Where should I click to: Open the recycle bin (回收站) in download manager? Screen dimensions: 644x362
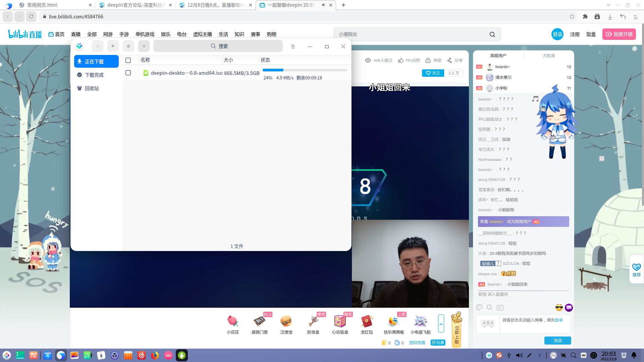pyautogui.click(x=91, y=88)
